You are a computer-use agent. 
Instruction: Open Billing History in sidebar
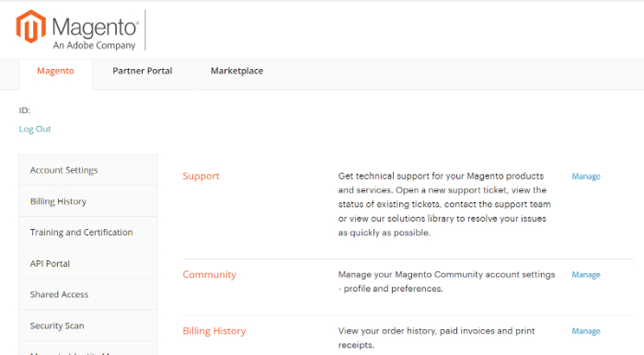point(88,201)
